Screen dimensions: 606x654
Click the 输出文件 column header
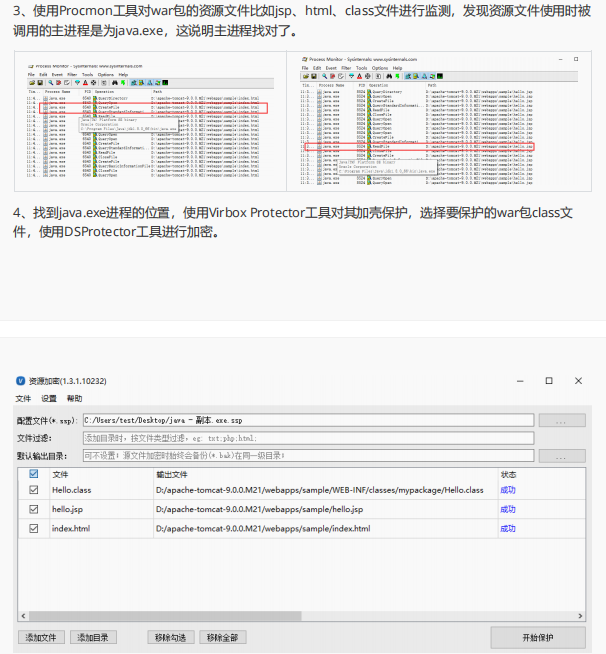[172, 474]
